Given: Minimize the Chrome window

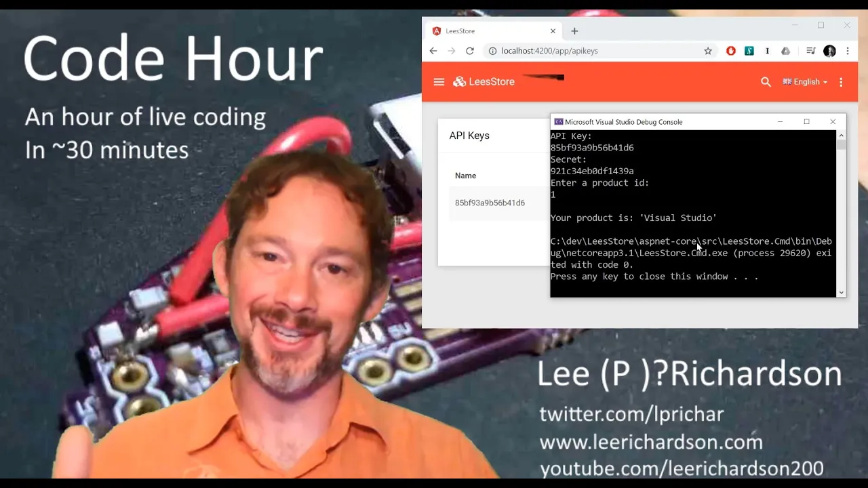Looking at the screenshot, I should click(x=794, y=26).
